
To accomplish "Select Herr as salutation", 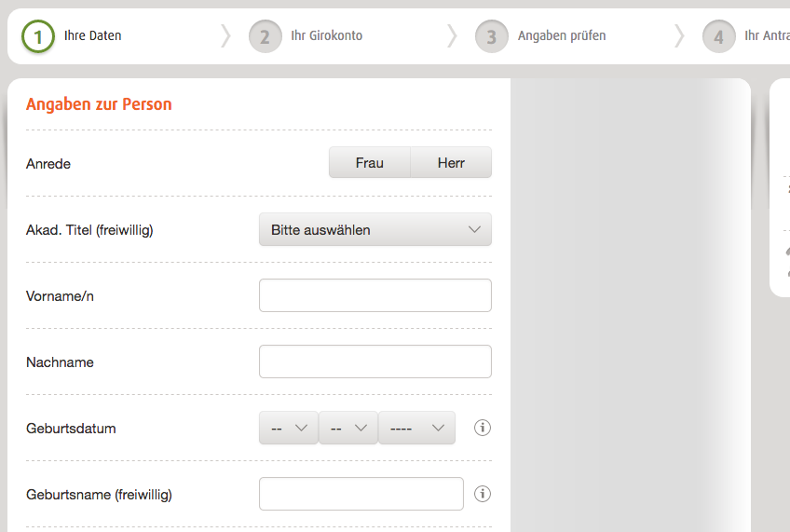I will 451,162.
